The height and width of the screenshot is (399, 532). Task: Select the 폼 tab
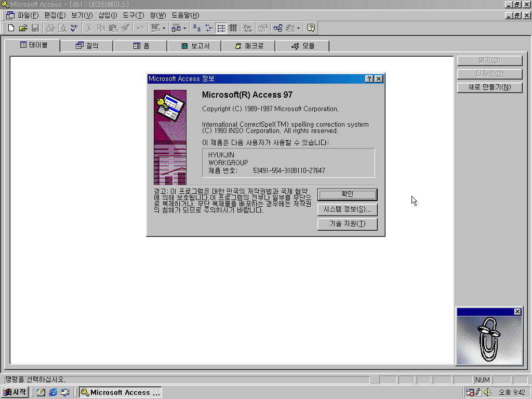click(x=141, y=46)
